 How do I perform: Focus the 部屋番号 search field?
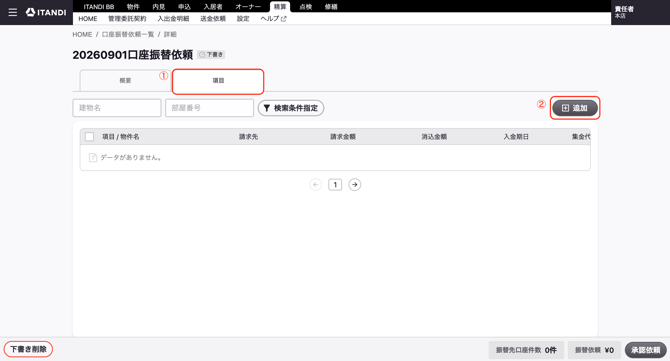tap(209, 108)
